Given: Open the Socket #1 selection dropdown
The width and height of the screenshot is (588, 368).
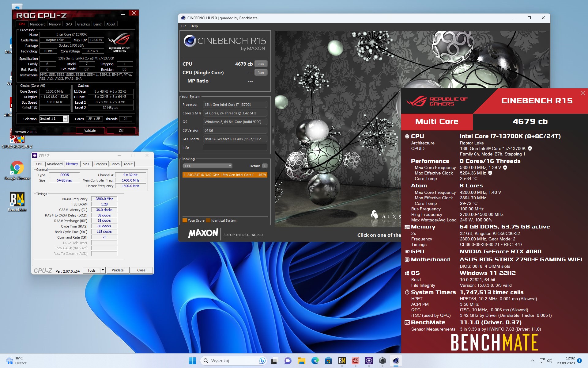Looking at the screenshot, I should click(54, 119).
